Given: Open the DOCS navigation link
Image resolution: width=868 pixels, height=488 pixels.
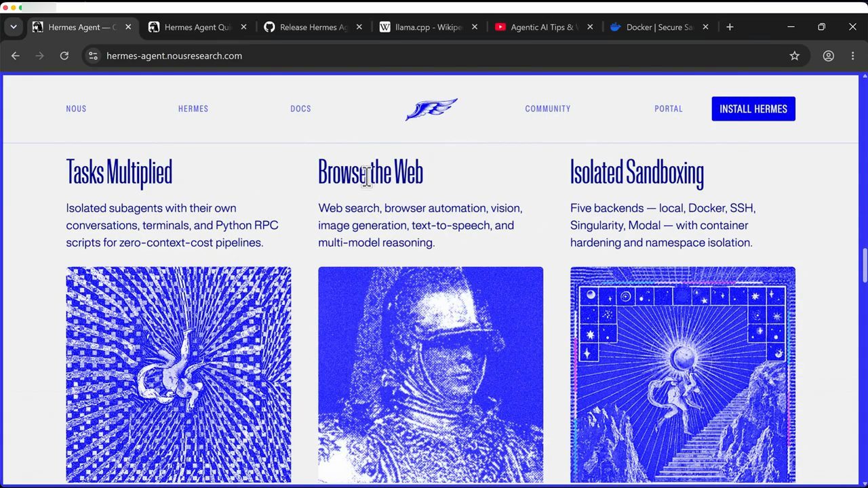Looking at the screenshot, I should click(300, 108).
